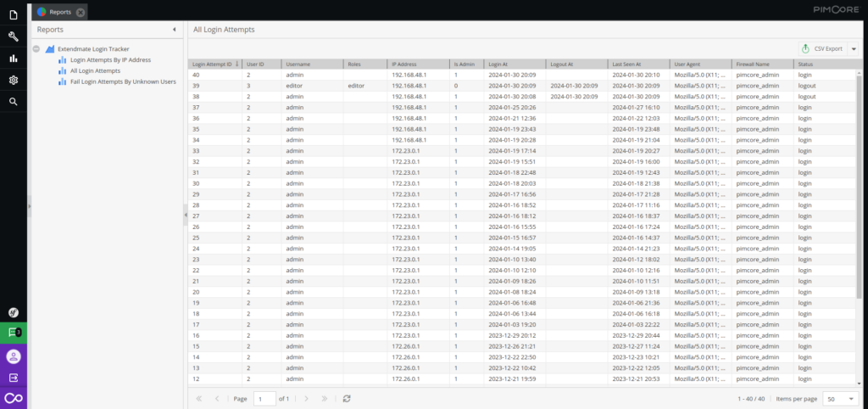Screen dimensions: 868x409
Task: Click the '1 - 40 / 40' record count text
Action: coord(751,399)
